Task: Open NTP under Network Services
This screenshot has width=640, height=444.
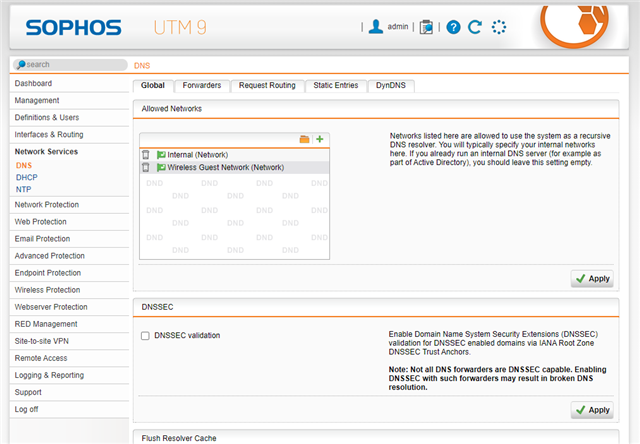Action: tap(23, 189)
